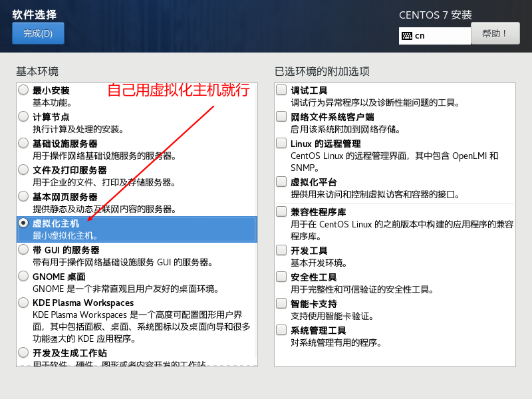Check the 虚拟化平台 add-on

(x=281, y=182)
